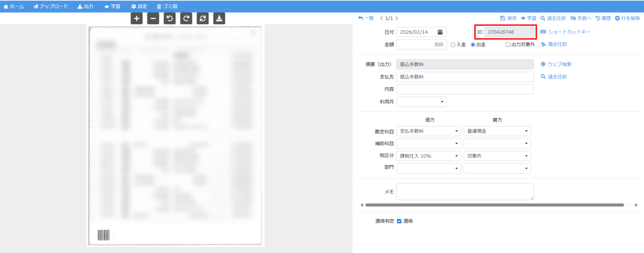Open the date calendar picker

pyautogui.click(x=440, y=32)
